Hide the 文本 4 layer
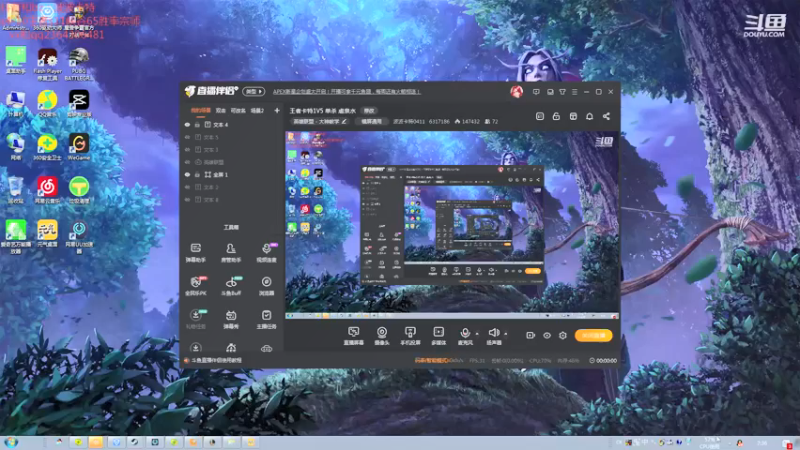 tap(187, 124)
